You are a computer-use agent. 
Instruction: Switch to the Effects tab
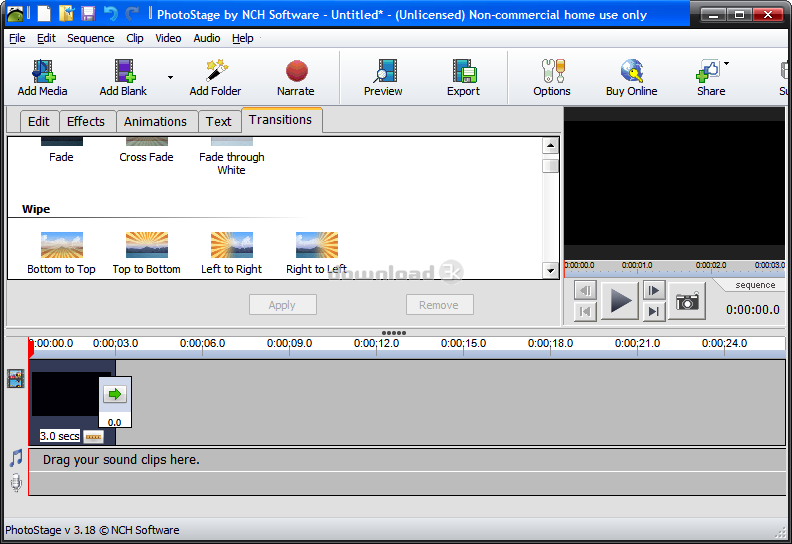86,122
